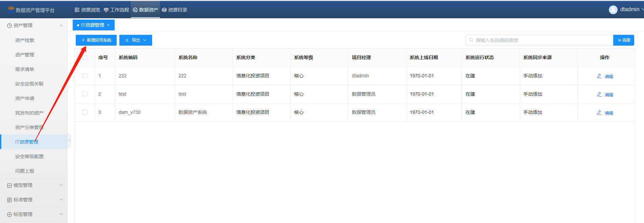
Task: Open 我发布的资产 in sidebar
Action: pyautogui.click(x=29, y=113)
